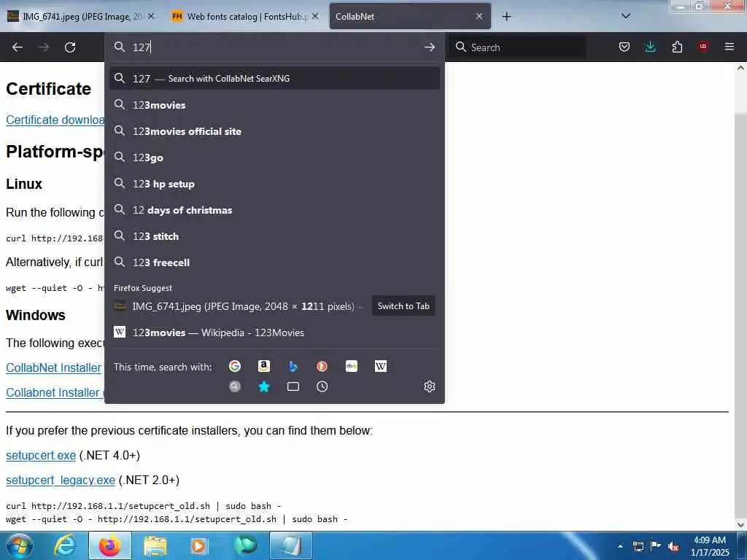Viewport: 747px width, 560px height.
Task: Close the IMG_6741.jpeg tab
Action: [x=151, y=16]
